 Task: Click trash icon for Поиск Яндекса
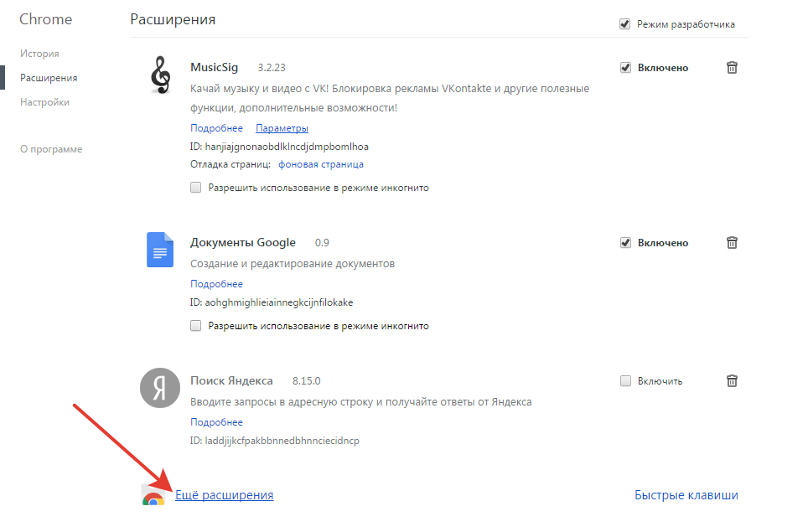732,381
